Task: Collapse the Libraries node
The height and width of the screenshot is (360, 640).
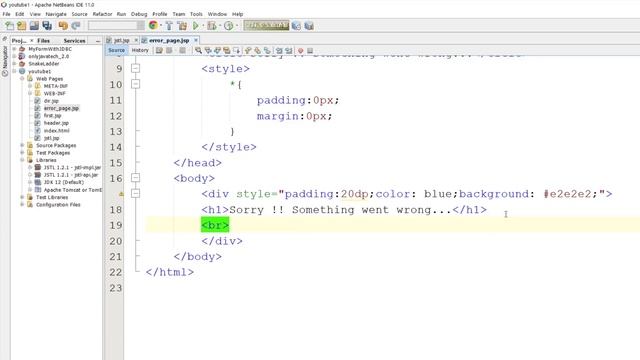Action: [22, 160]
